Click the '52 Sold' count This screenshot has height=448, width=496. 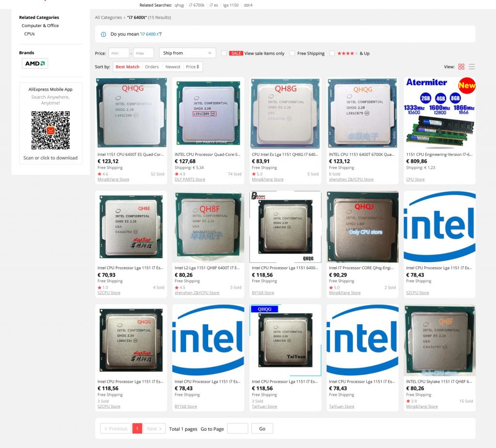coord(157,174)
